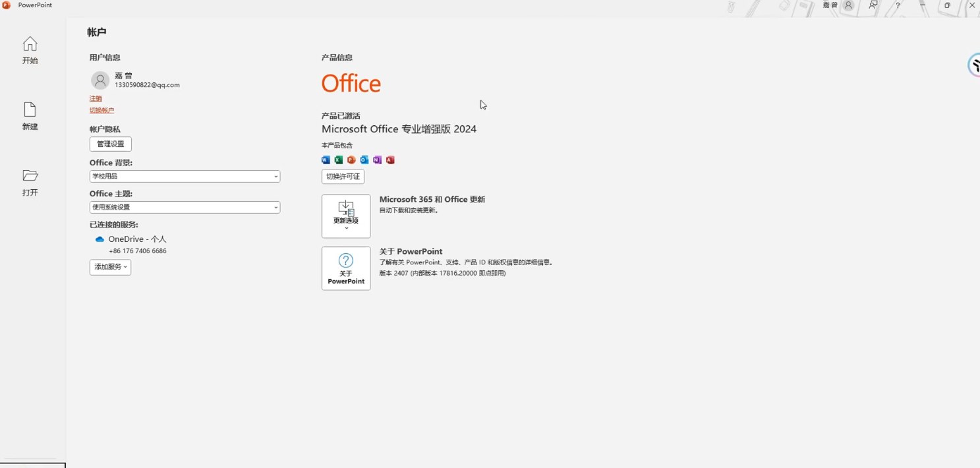Screen dimensions: 980x468
Task: Click the 版本 2407 build number line
Action: pos(443,273)
